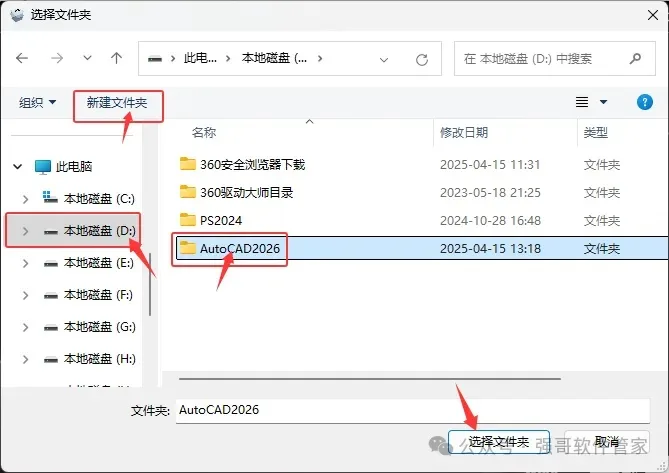Click folder icon of 360安全浏览器下载
669x473 pixels.
188,164
